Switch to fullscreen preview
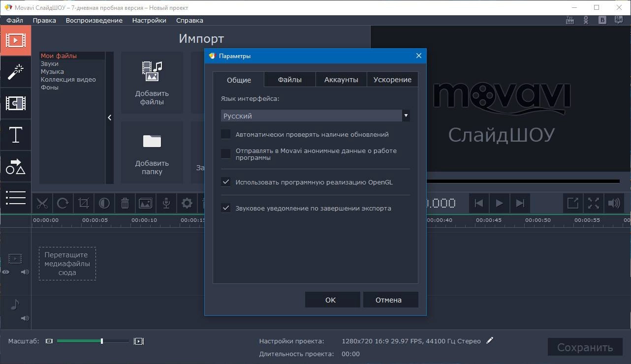Screen dimensions: 631x364 [x=594, y=203]
